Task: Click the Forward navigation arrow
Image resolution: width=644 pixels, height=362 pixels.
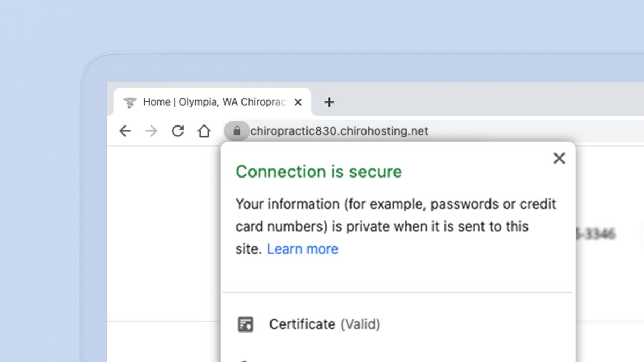Action: coord(152,131)
